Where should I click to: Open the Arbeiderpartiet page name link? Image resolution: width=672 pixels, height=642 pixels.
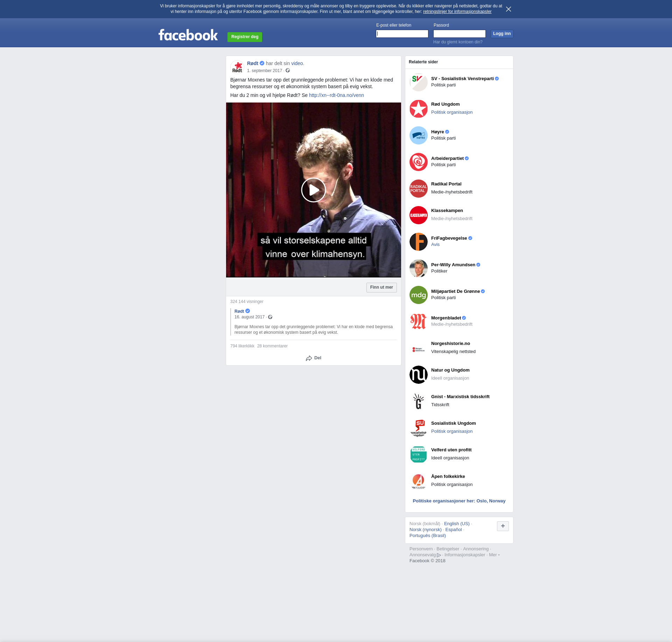coord(447,158)
